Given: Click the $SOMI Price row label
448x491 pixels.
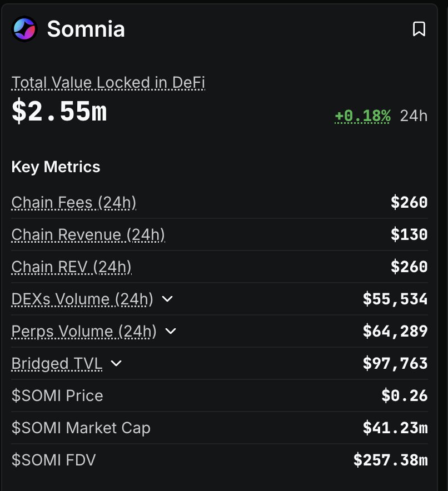Looking at the screenshot, I should pos(57,396).
